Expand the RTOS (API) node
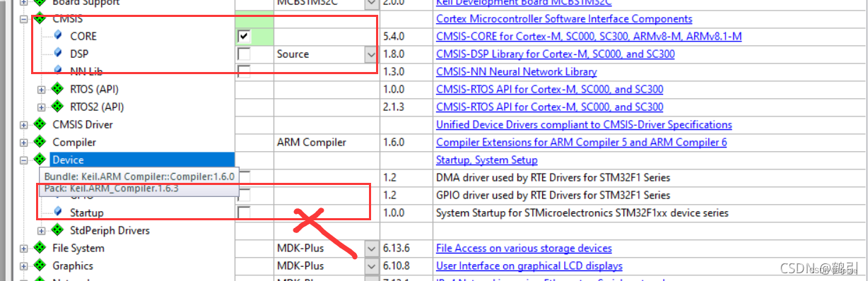The width and height of the screenshot is (868, 281). (42, 89)
